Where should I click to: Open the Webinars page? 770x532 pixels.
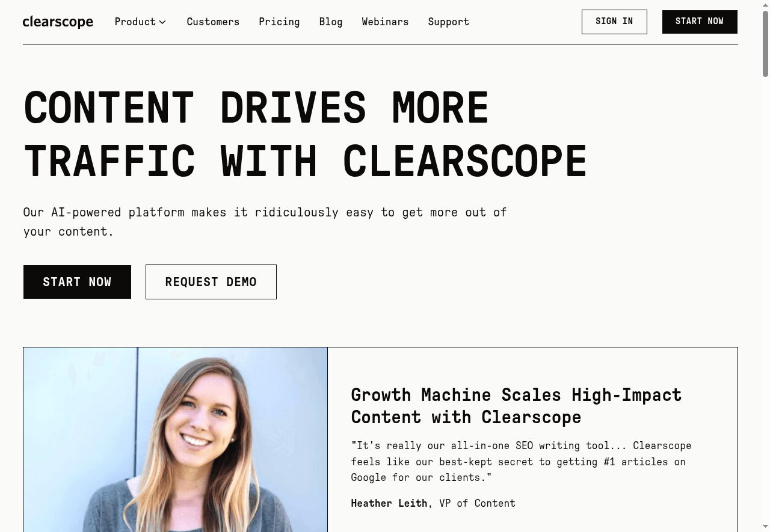pyautogui.click(x=385, y=22)
